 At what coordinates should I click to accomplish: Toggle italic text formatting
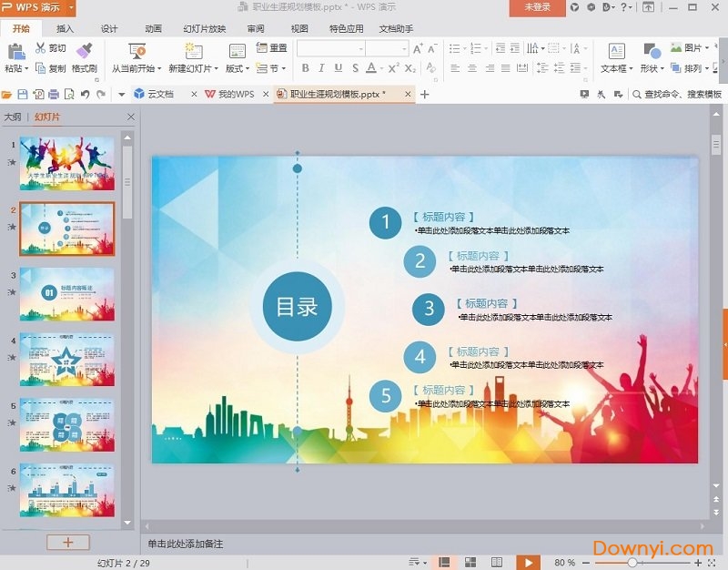click(321, 68)
